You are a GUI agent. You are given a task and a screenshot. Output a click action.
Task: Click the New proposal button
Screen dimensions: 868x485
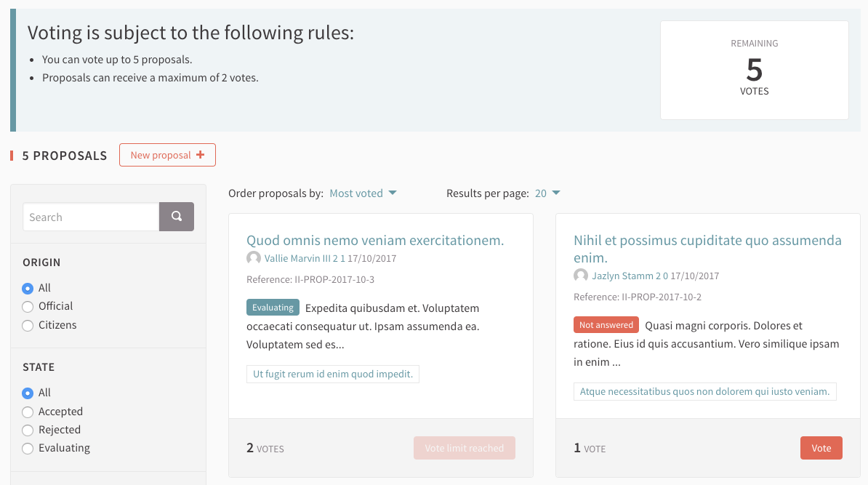point(167,155)
